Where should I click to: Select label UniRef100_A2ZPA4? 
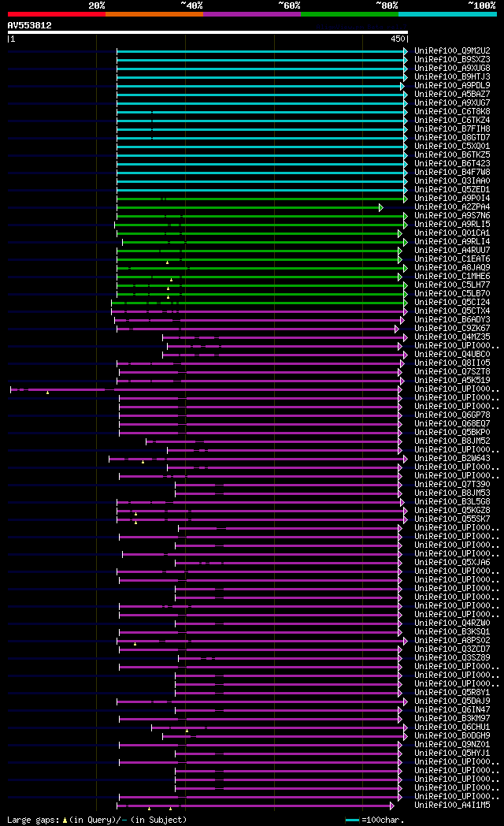(x=452, y=207)
